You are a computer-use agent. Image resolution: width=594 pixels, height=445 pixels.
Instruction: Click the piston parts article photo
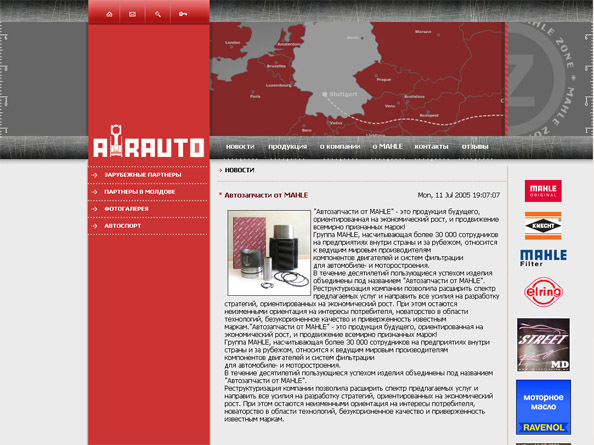(x=269, y=253)
